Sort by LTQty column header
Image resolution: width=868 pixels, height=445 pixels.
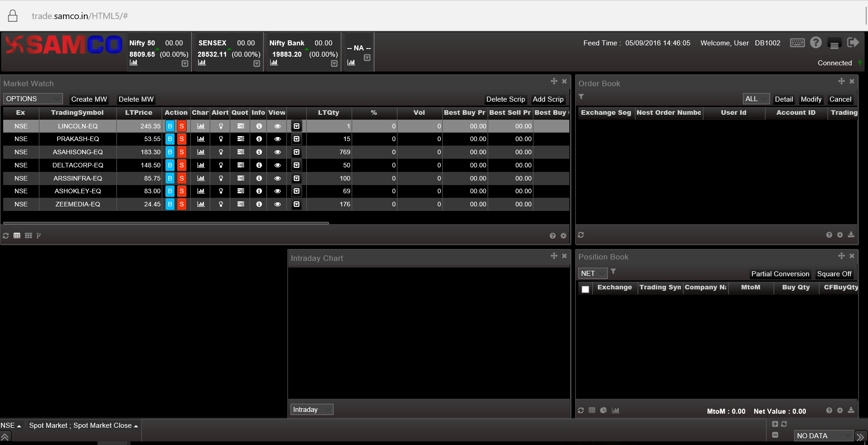click(329, 112)
